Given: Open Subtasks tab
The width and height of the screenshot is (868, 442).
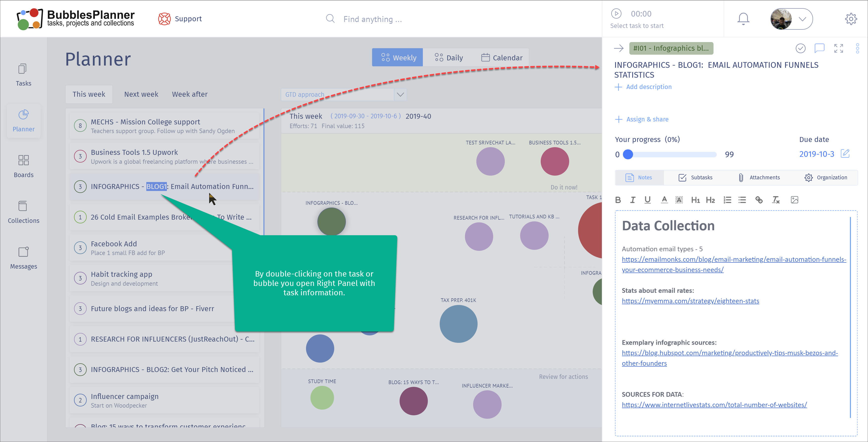Looking at the screenshot, I should click(695, 177).
